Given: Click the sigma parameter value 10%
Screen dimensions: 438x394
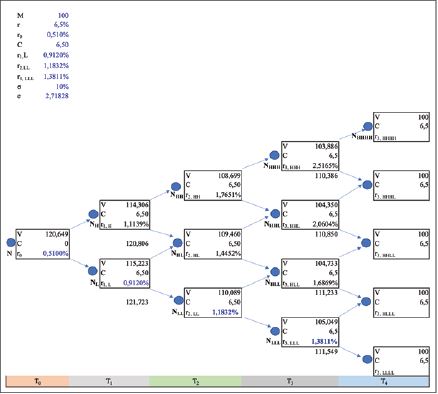Looking at the screenshot, I should coord(63,86).
